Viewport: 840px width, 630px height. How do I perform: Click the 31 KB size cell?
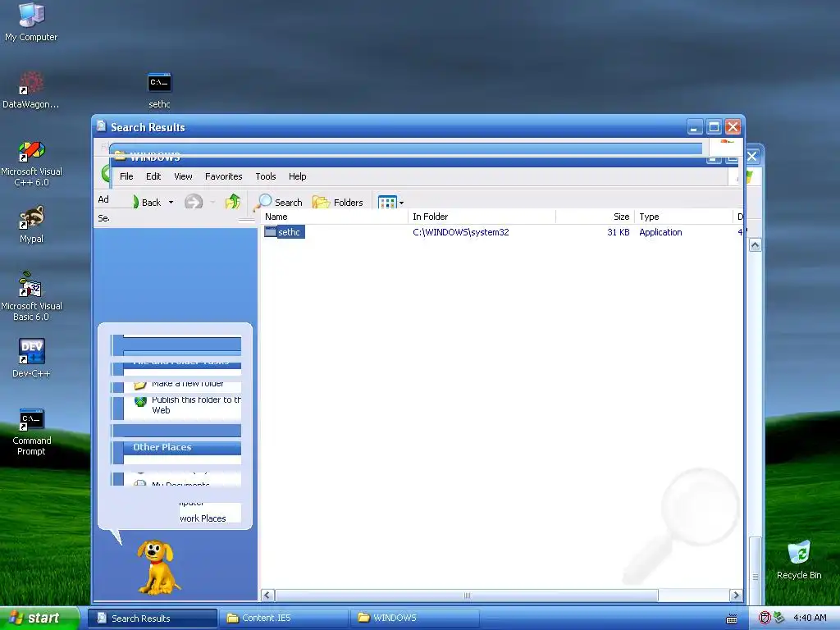click(x=619, y=232)
